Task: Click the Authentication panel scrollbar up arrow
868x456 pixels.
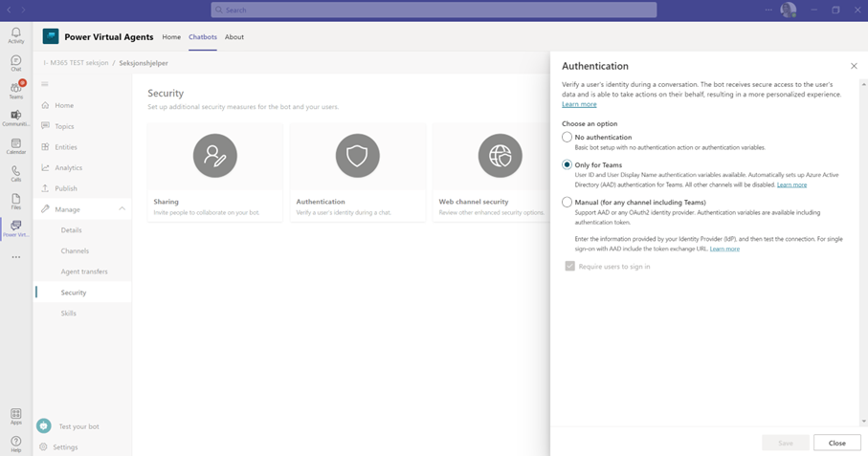Action: coord(863,84)
